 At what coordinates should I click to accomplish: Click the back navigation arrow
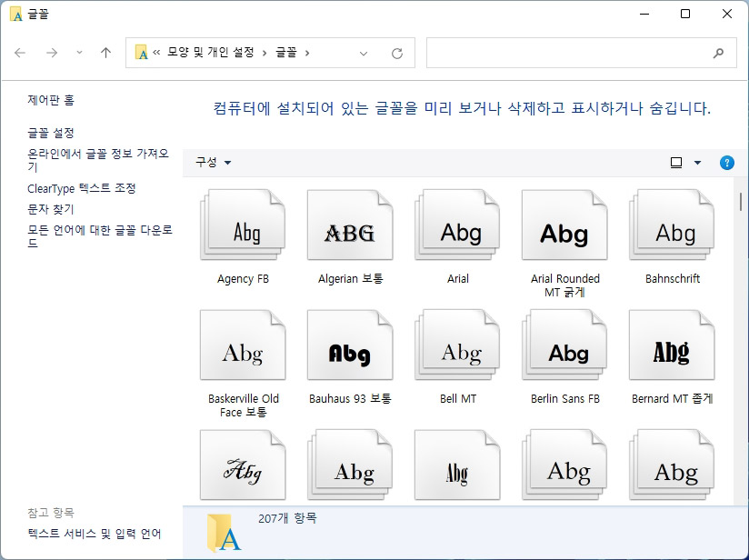click(x=20, y=54)
